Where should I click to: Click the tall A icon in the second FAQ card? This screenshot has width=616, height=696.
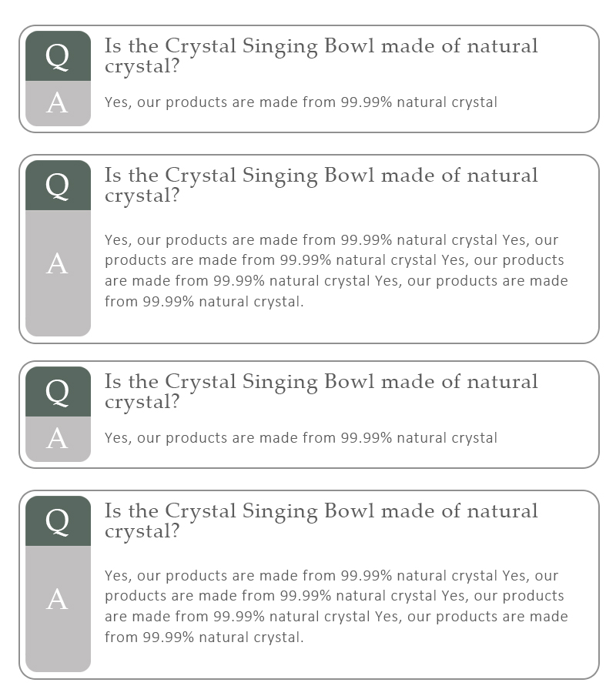click(x=59, y=273)
